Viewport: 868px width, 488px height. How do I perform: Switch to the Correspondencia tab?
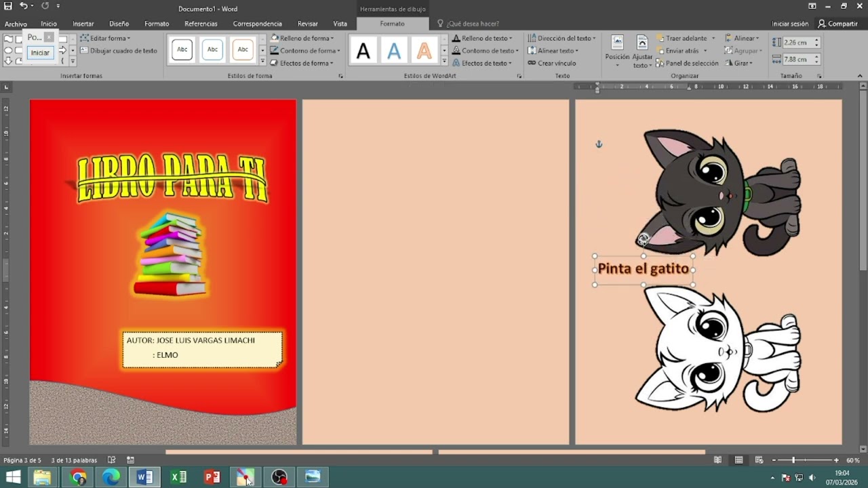click(257, 24)
